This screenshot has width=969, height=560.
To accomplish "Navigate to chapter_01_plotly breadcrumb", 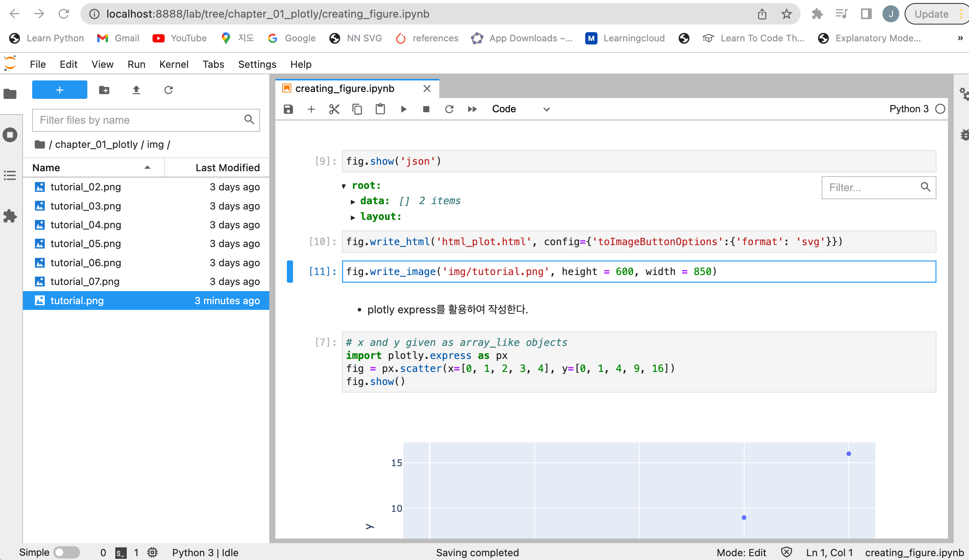I will pyautogui.click(x=96, y=144).
